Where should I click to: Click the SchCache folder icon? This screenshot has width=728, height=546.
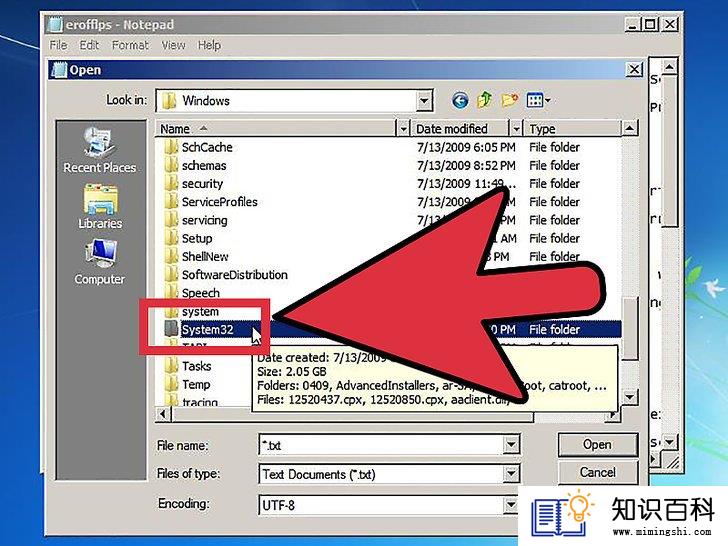171,147
